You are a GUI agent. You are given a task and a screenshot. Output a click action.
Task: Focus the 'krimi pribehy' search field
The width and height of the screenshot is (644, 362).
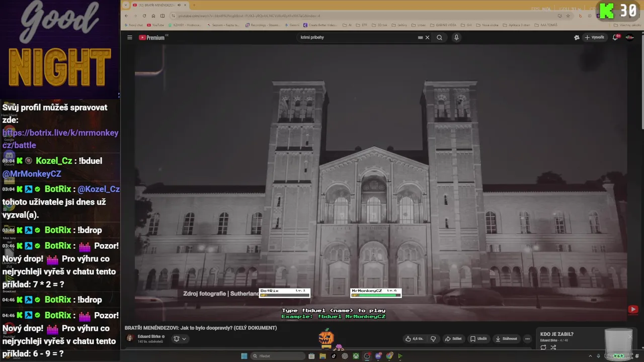[357, 37]
